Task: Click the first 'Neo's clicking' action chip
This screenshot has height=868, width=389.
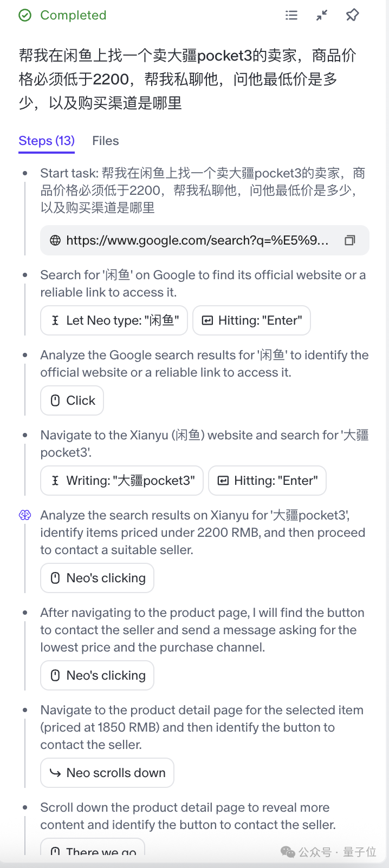Action: pos(96,578)
